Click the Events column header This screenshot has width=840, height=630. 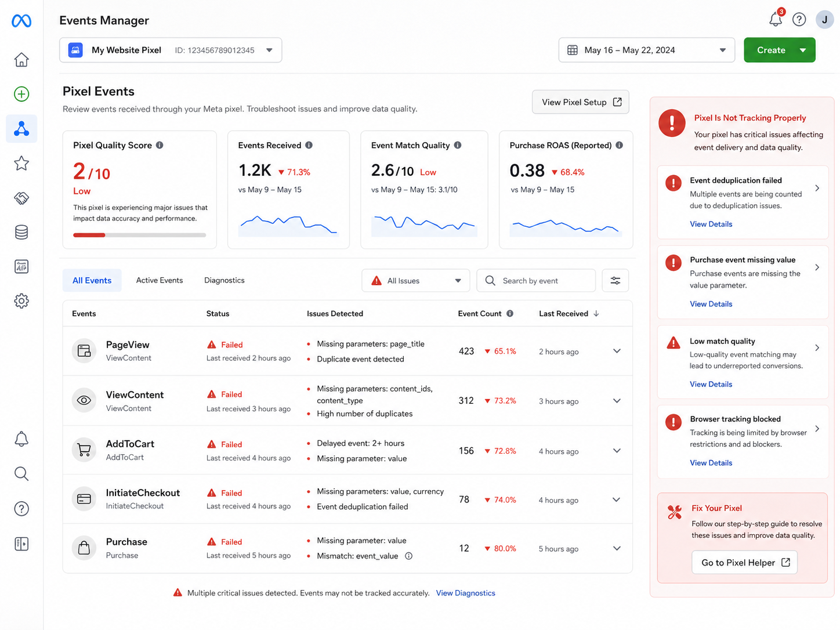tap(84, 313)
